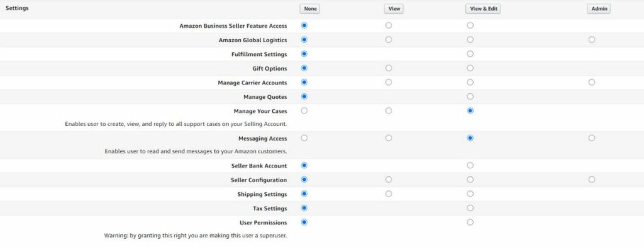Select View for Shipping Settings
Image resolution: width=644 pixels, height=247 pixels.
(x=389, y=194)
